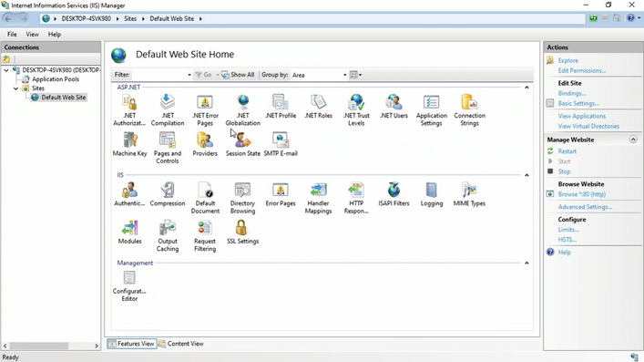Image resolution: width=644 pixels, height=362 pixels.
Task: Open Request Filtering feature
Action: 205,236
